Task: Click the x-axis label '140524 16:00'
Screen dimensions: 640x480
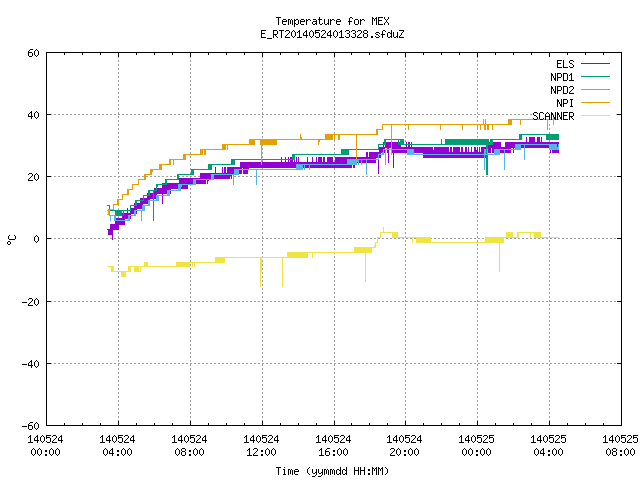Action: click(333, 446)
